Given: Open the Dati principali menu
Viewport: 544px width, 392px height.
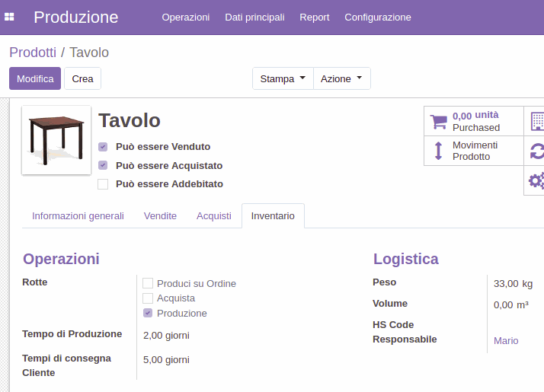Looking at the screenshot, I should 254,18.
